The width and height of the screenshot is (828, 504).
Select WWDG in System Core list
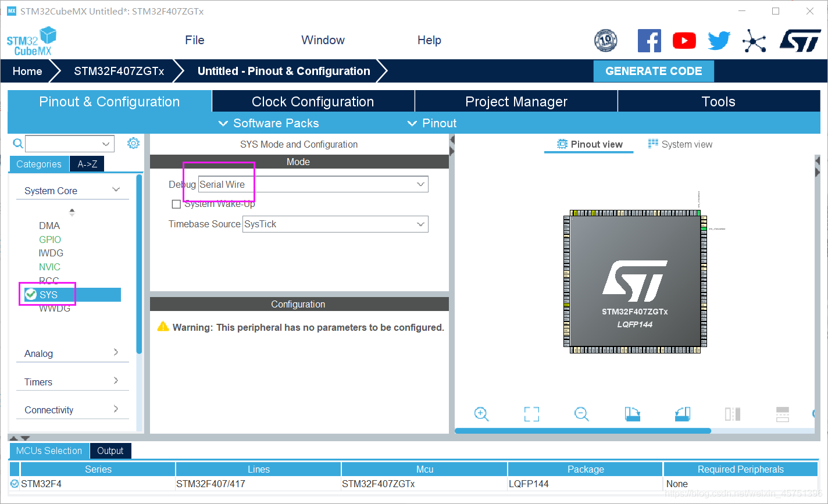[x=55, y=308]
